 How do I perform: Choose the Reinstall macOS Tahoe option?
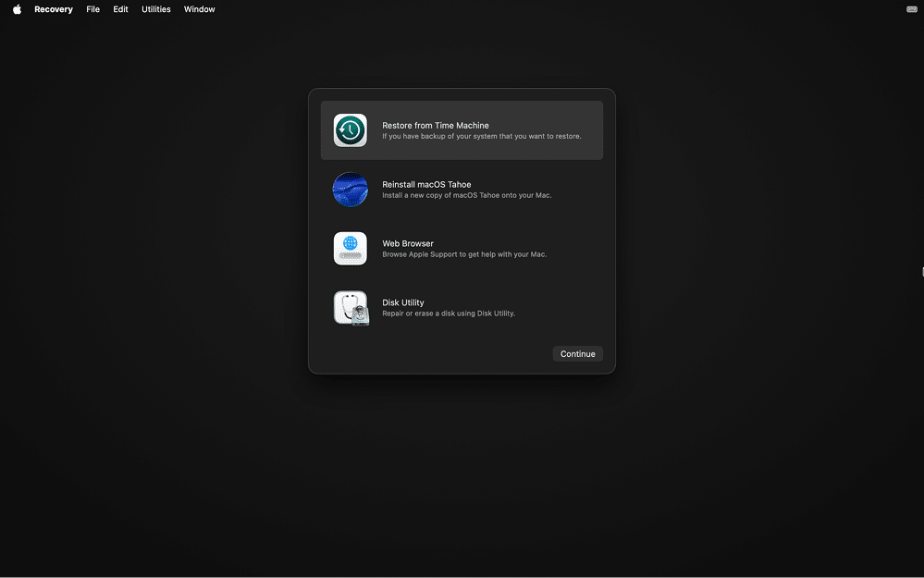tap(461, 189)
